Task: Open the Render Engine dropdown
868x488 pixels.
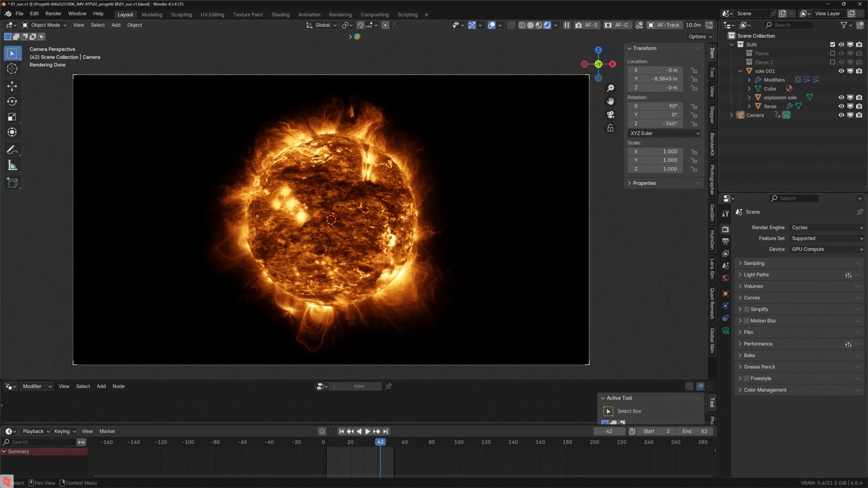Action: pyautogui.click(x=827, y=228)
